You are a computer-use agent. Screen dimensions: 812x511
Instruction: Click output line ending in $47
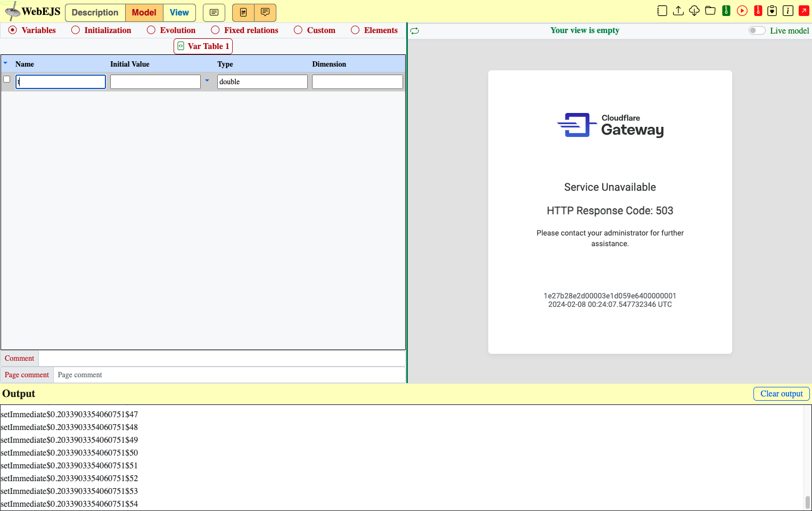tap(69, 414)
